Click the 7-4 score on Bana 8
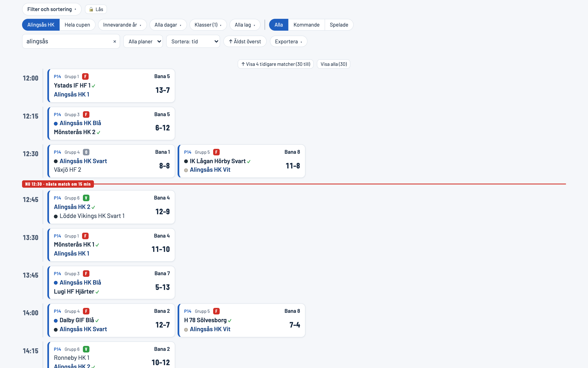This screenshot has width=588, height=368. [295, 325]
